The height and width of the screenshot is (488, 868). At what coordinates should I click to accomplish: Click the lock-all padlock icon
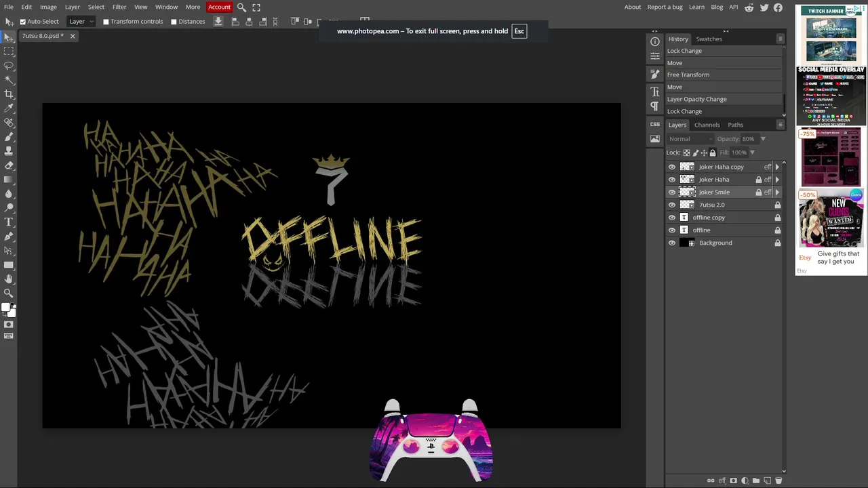(713, 152)
